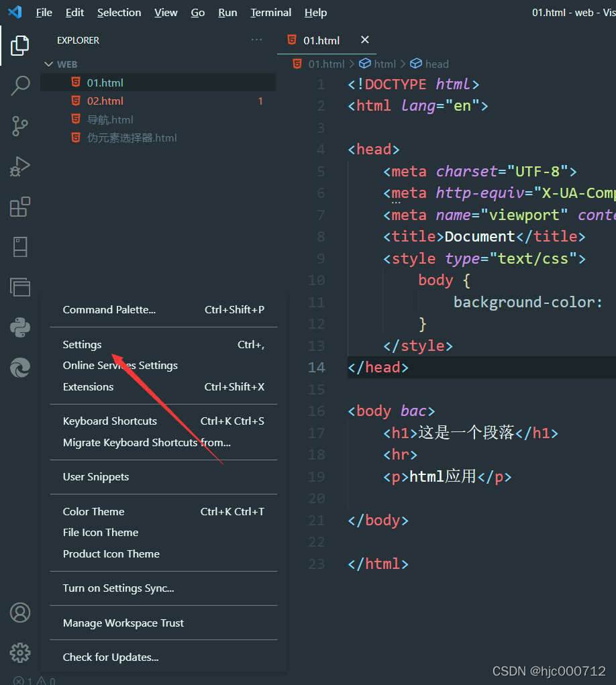Open the Microsoft Edge tools icon

point(20,368)
